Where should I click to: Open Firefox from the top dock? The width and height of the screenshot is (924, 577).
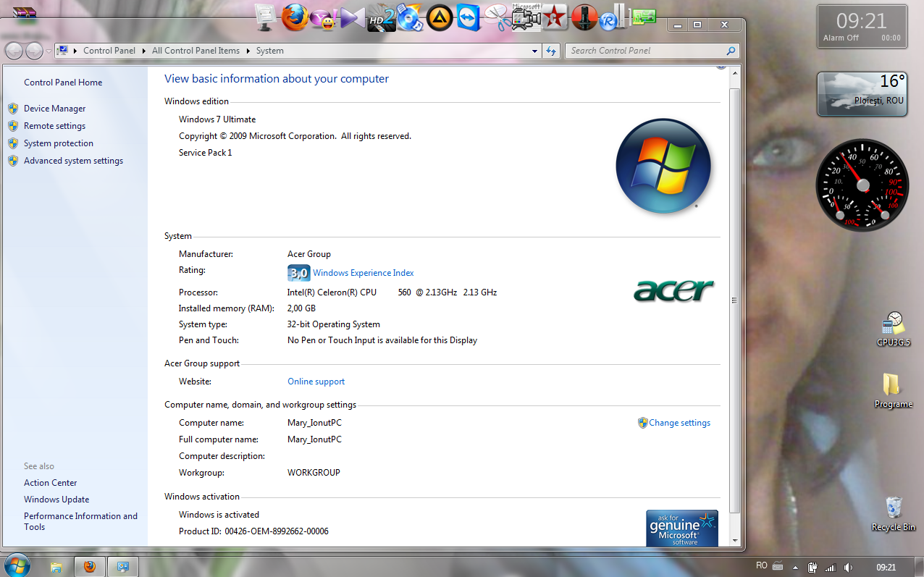click(x=294, y=17)
